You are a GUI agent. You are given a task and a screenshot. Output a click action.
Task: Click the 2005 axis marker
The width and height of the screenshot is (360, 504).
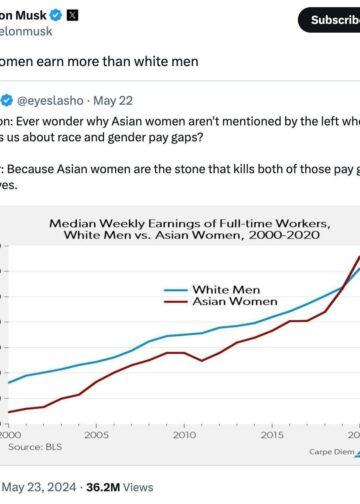[x=96, y=435]
